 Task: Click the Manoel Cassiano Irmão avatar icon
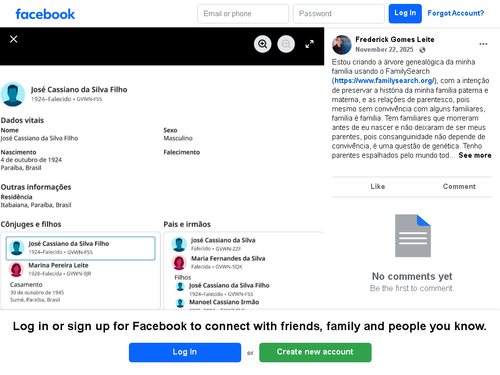[180, 303]
